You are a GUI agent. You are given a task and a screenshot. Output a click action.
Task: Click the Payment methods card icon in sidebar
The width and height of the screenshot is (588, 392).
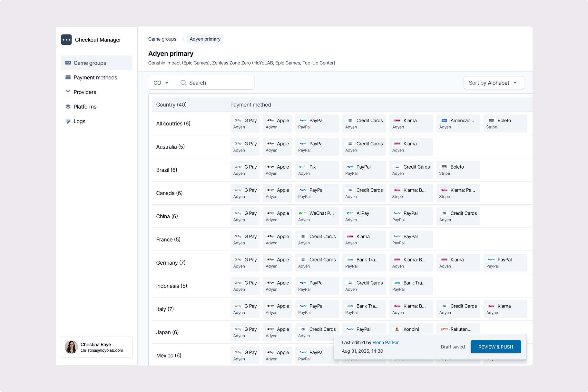[x=68, y=77]
